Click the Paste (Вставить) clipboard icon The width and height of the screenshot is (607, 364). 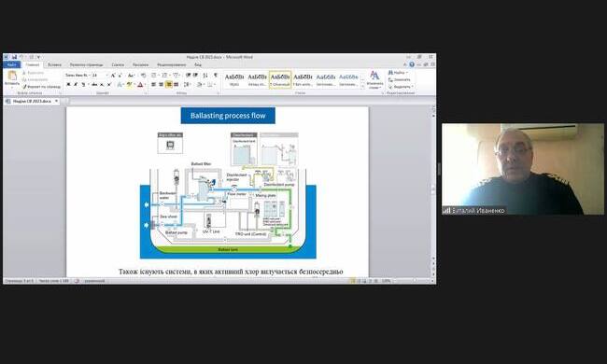[x=12, y=78]
